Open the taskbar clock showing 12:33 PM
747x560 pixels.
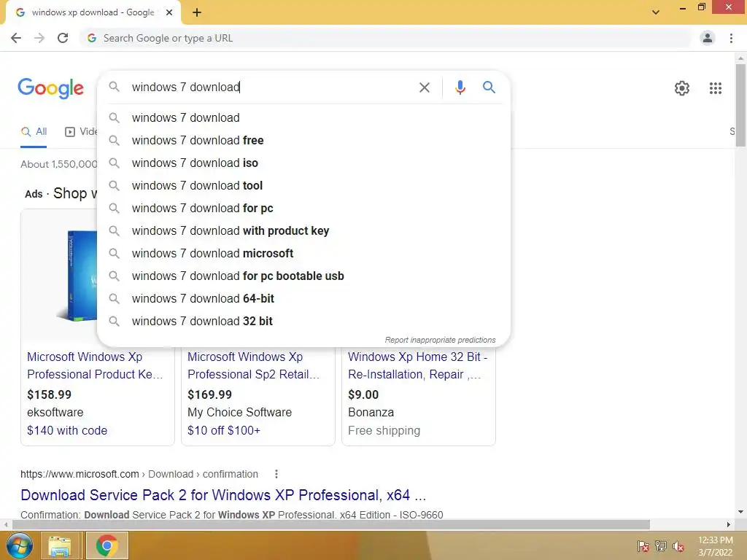(x=715, y=546)
